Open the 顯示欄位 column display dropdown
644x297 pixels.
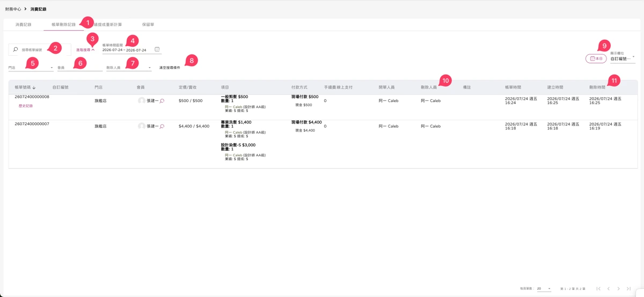click(x=623, y=58)
